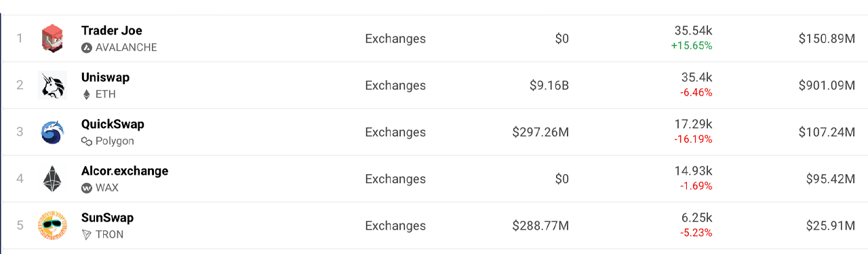Image resolution: width=868 pixels, height=254 pixels.
Task: Open the QuickSwap dapp name link
Action: (113, 124)
